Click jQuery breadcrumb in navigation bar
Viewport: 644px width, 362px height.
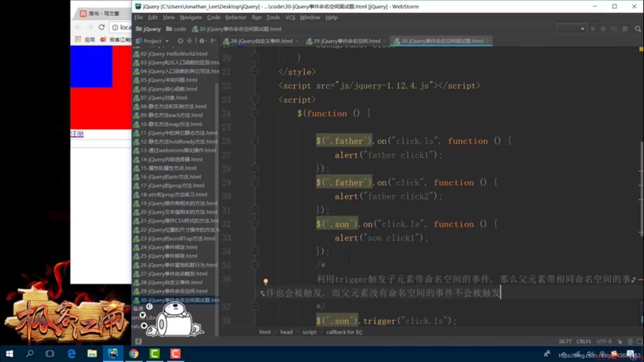(149, 29)
